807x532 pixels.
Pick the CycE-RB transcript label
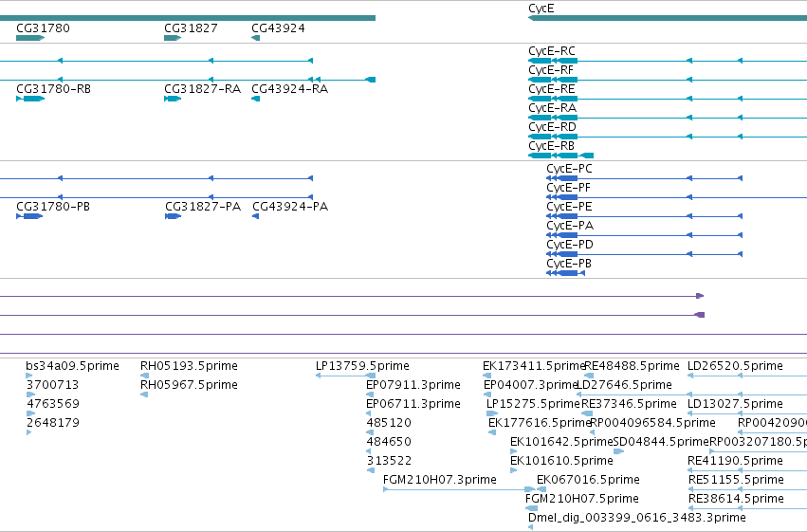(x=551, y=146)
